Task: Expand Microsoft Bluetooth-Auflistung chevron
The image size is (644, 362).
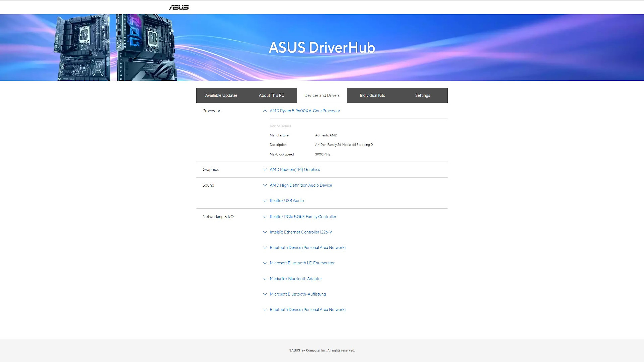Action: 265,294
